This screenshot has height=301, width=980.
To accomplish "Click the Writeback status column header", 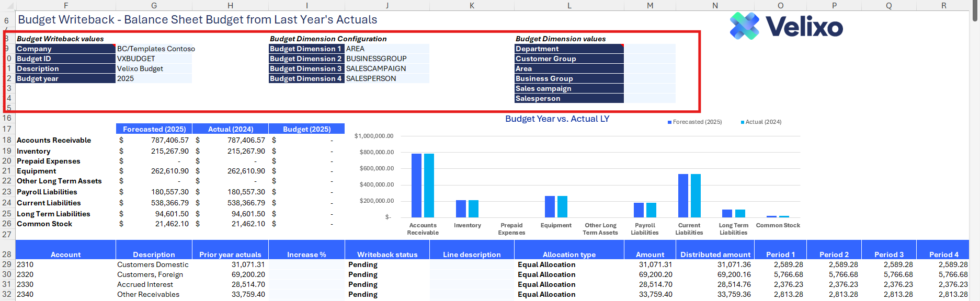I will point(387,254).
